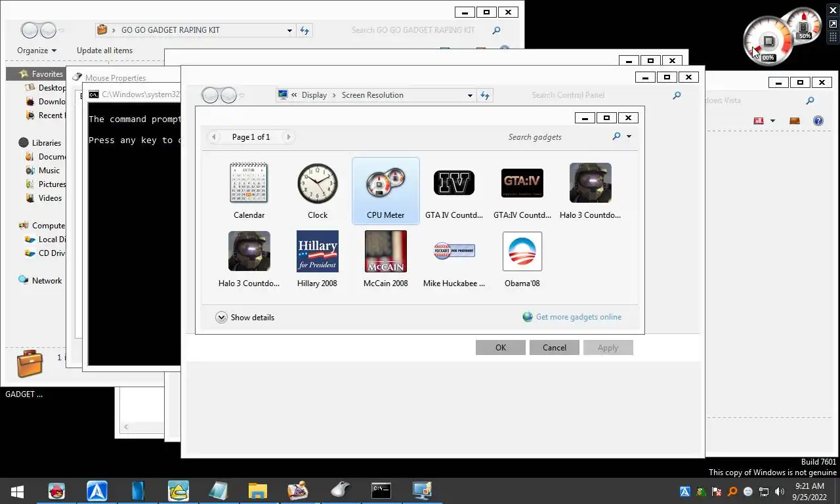
Task: Switch desktop CPU Meter gadget to larger size
Action: click(x=833, y=24)
